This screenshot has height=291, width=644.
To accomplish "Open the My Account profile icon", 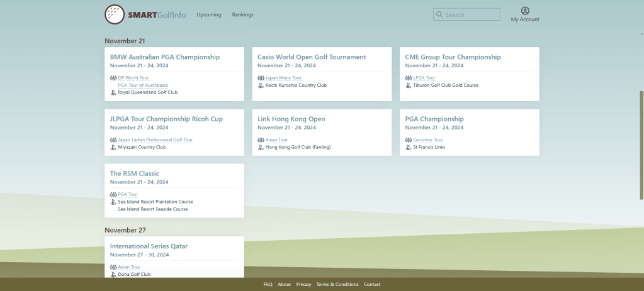I will [525, 11].
